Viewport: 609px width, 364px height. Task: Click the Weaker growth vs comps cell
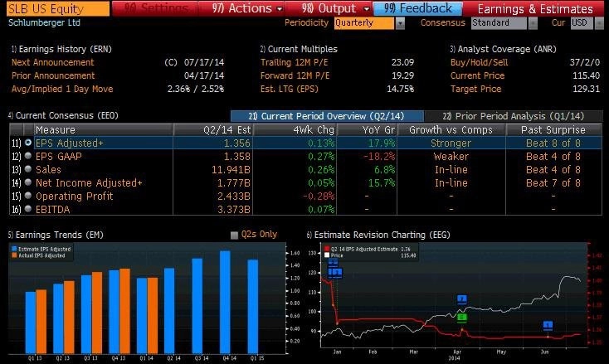[x=451, y=157]
